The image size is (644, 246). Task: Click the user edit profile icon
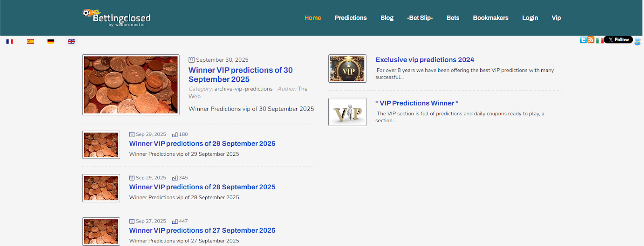pyautogui.click(x=638, y=42)
